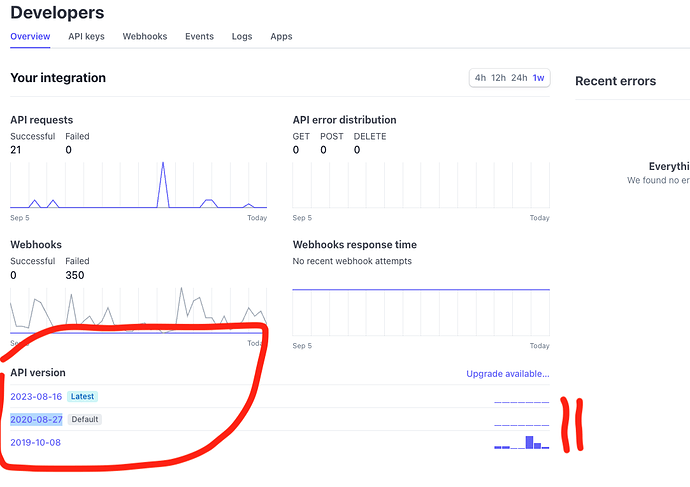Select the 1w time range
This screenshot has height=487, width=690.
[538, 78]
